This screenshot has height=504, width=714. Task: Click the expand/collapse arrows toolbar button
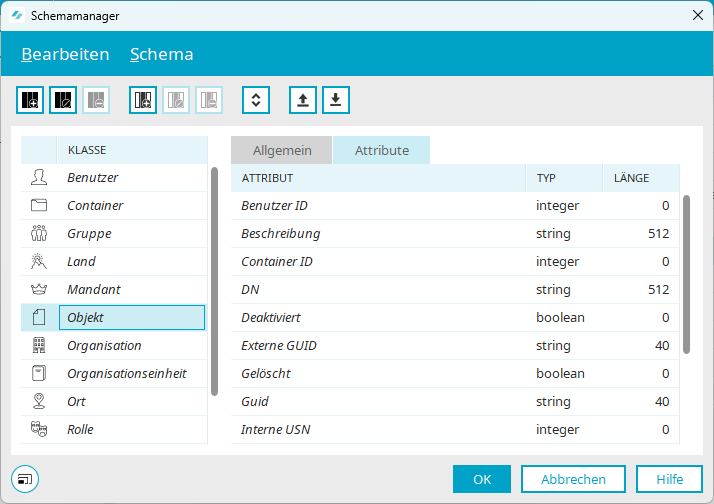256,99
